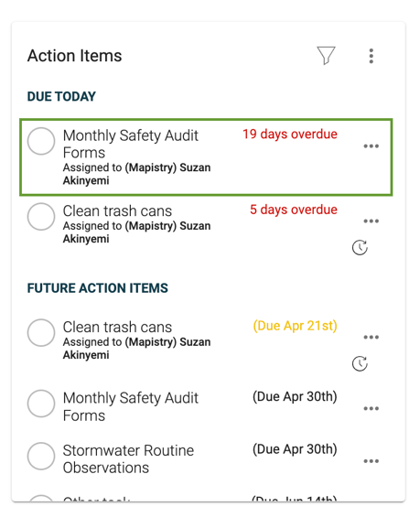This screenshot has height=528, width=420.
Task: Mark overdue Monthly Safety Audit Forms complete
Action: click(41, 141)
